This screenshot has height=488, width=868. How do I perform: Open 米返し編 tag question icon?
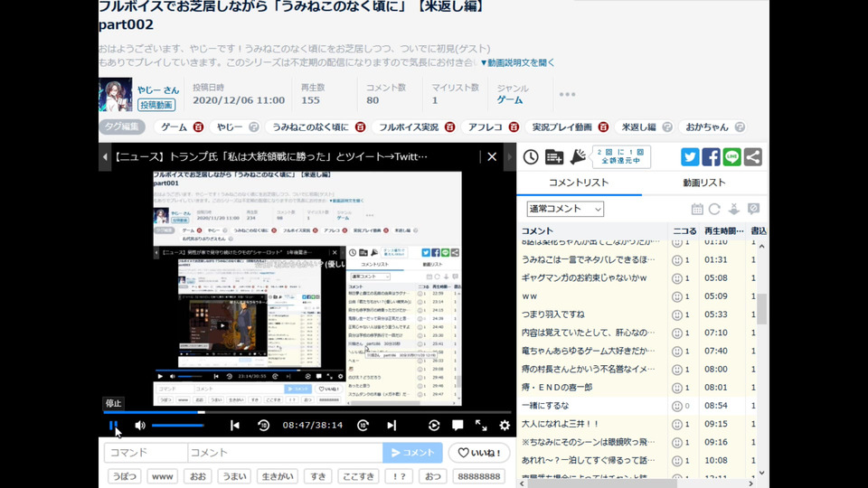(x=667, y=127)
